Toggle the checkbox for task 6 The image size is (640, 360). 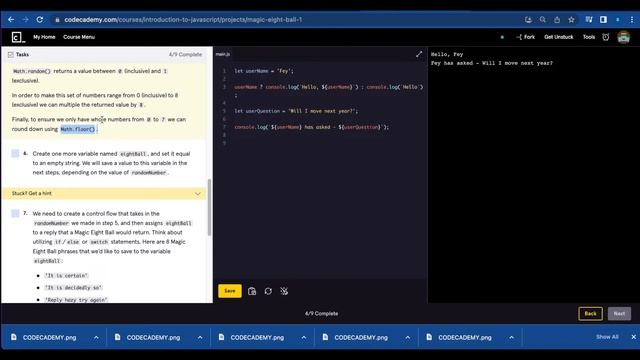coord(15,153)
